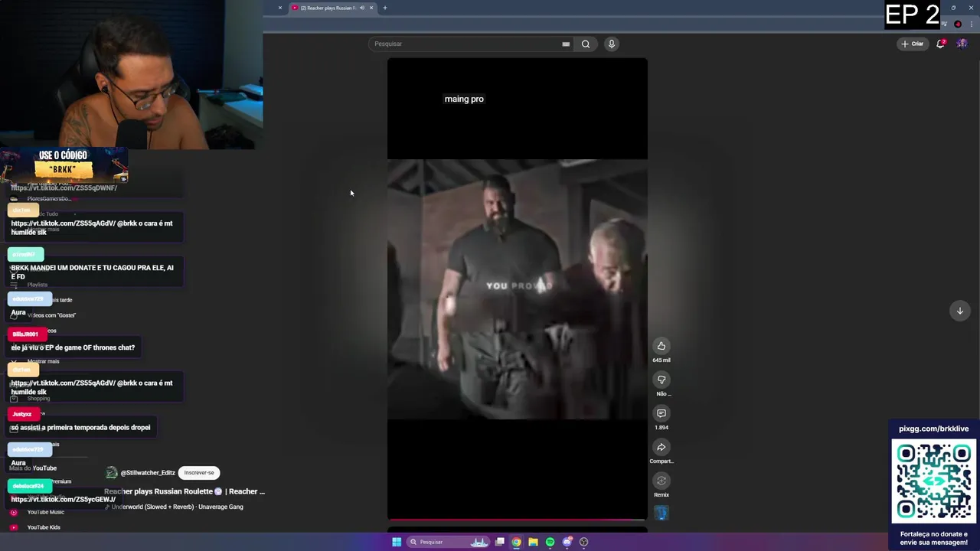Open Chrome three-dot menu
Image resolution: width=980 pixels, height=551 pixels.
click(972, 24)
